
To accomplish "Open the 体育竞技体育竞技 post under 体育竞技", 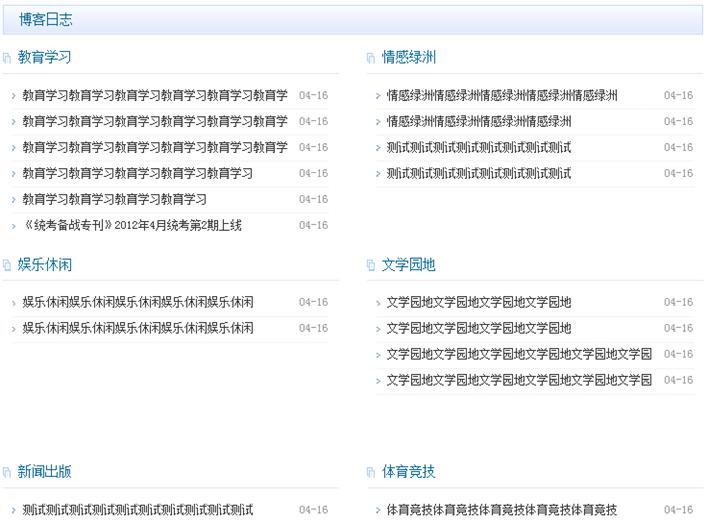I will [501, 510].
